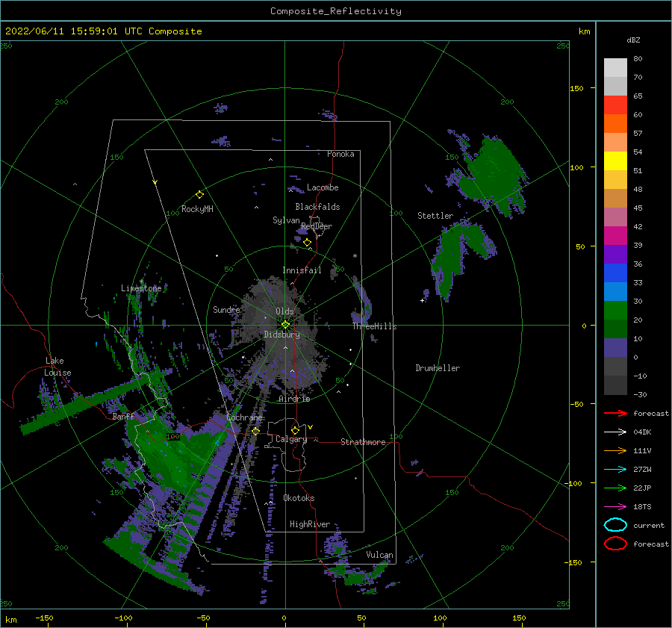This screenshot has width=672, height=628.
Task: Click the yellow diamond marker near Cochrane
Action: [256, 431]
